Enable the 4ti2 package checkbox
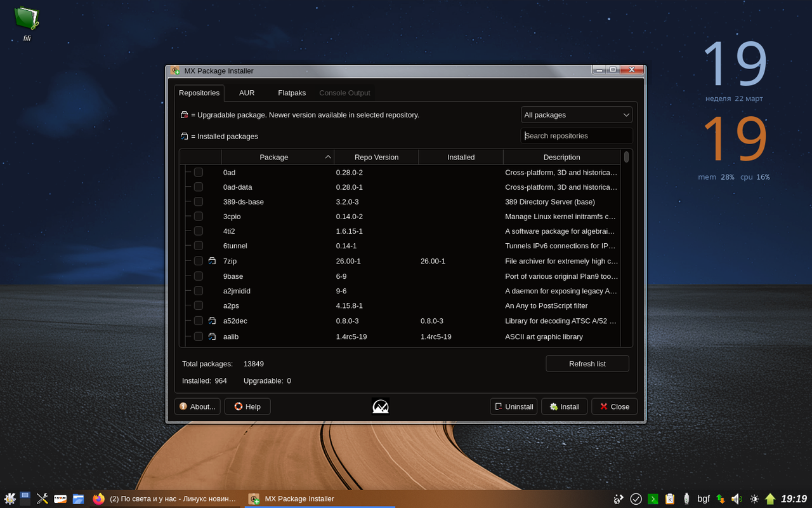Screen dimensions: 812x508 tap(199, 231)
